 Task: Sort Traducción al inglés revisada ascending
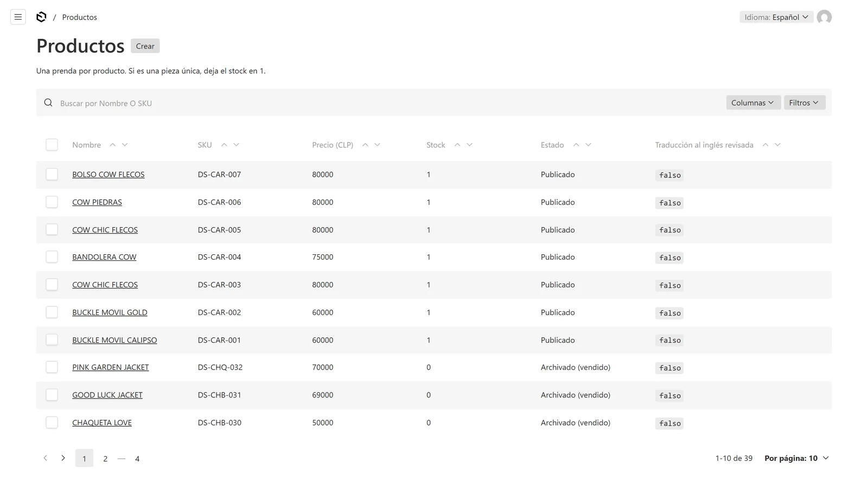click(x=765, y=145)
